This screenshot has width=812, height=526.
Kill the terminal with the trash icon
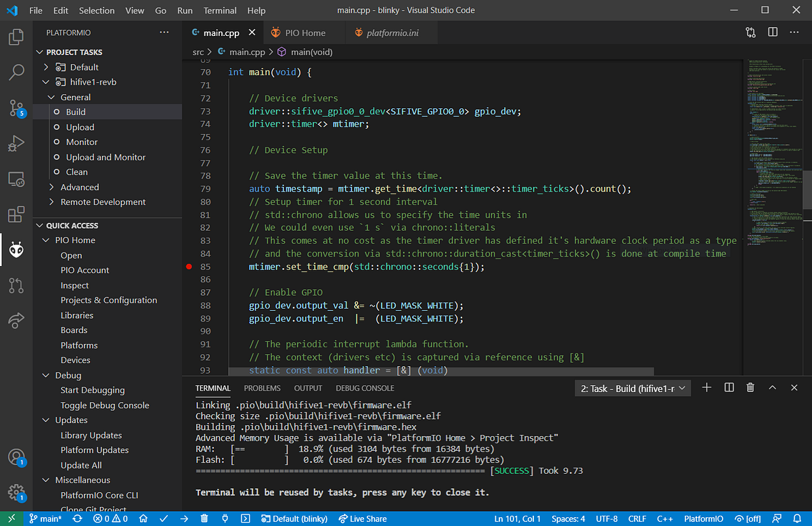[x=750, y=387]
